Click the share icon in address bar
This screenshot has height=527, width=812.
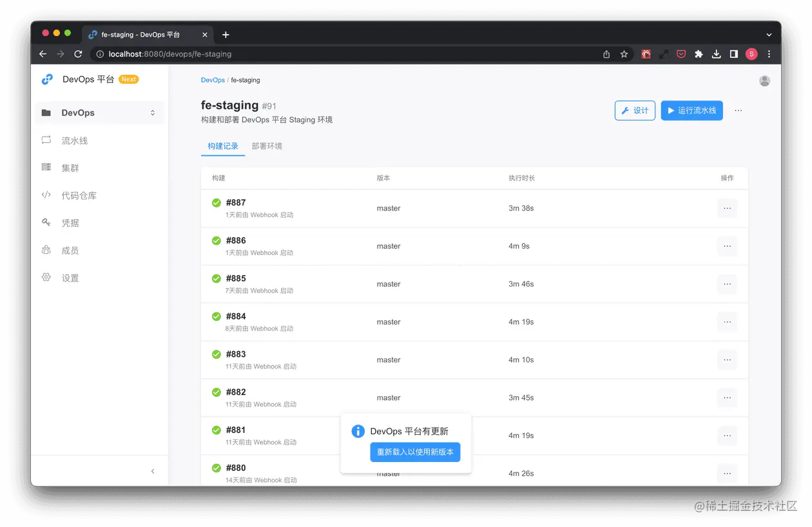click(x=606, y=54)
